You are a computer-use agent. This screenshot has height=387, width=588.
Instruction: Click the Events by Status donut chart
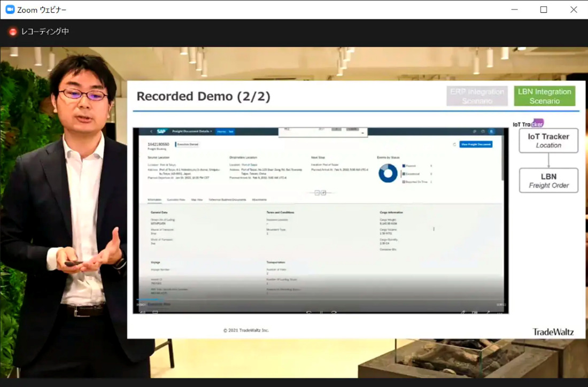(388, 173)
